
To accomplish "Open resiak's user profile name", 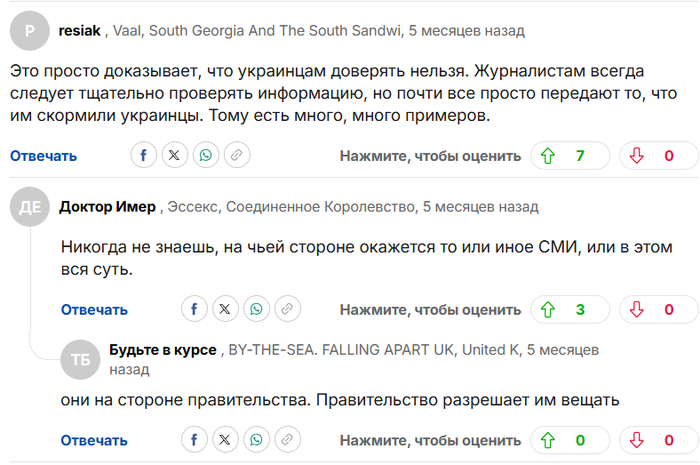I will pos(79,31).
